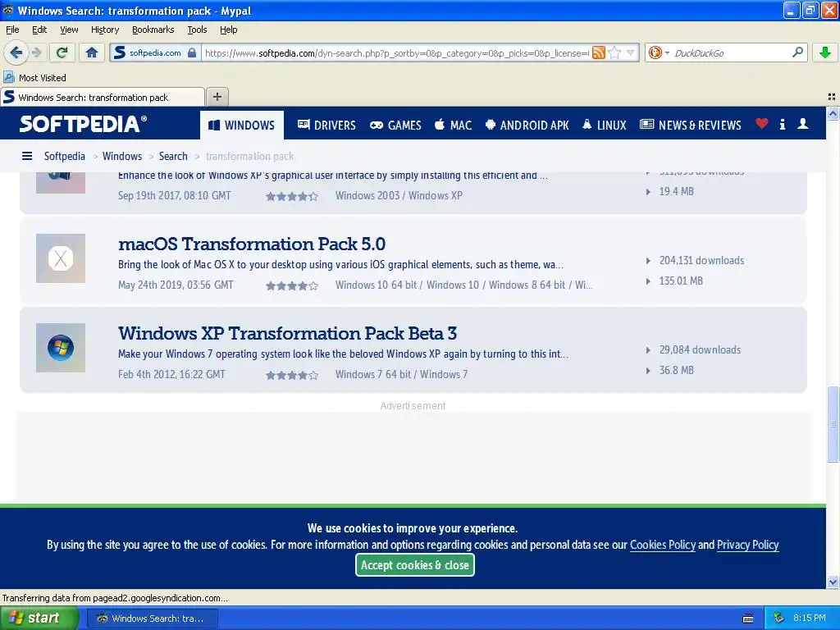Select the WINDOWS category tab
Screen dimensions: 840x630
(242, 125)
